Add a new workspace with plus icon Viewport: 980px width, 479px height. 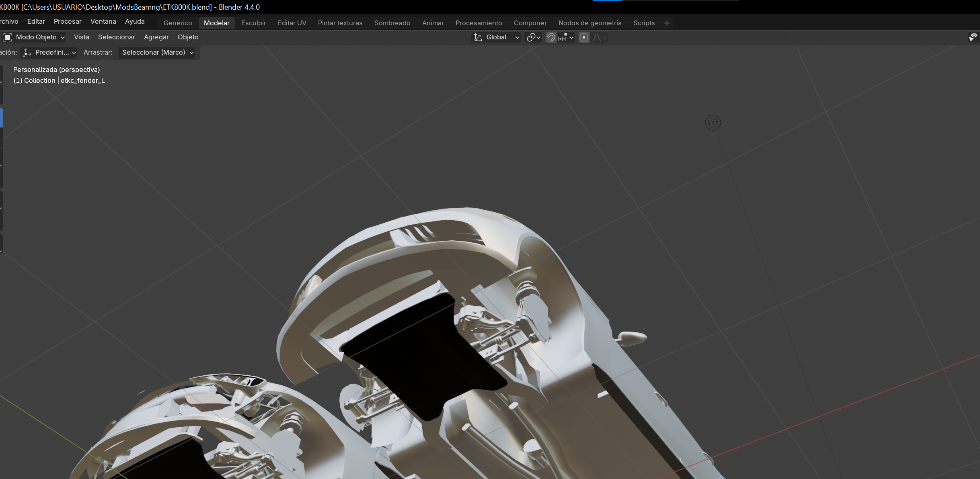pos(667,23)
